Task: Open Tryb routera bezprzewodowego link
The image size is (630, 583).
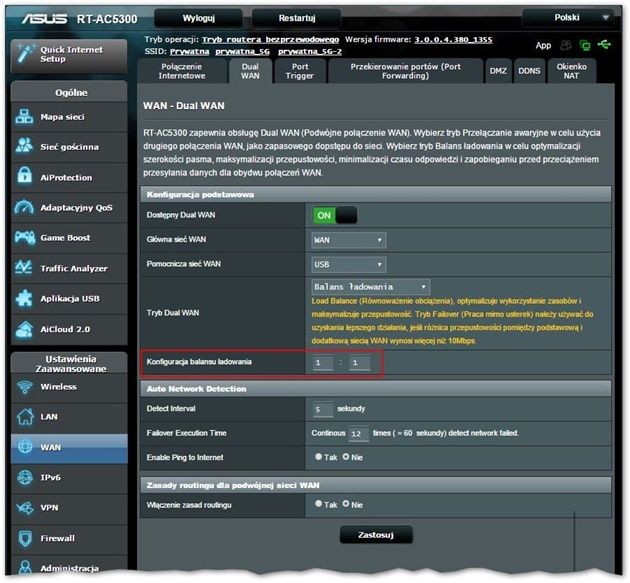Action: (x=270, y=39)
